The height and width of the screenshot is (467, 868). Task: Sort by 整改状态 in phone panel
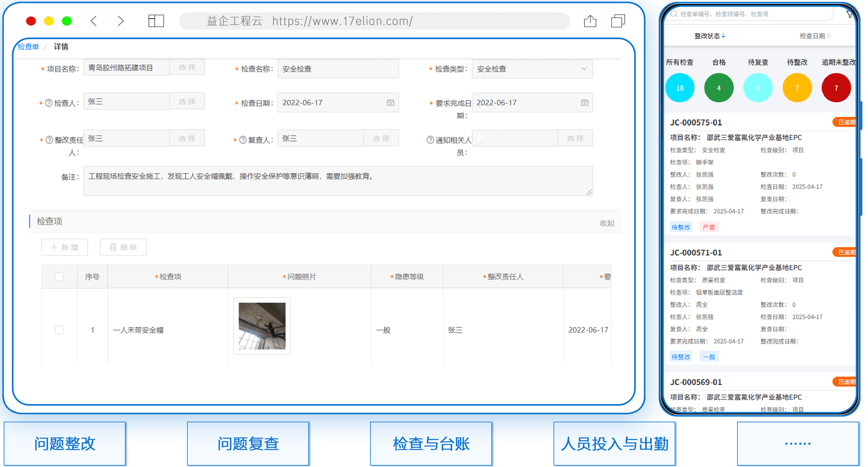pos(710,36)
